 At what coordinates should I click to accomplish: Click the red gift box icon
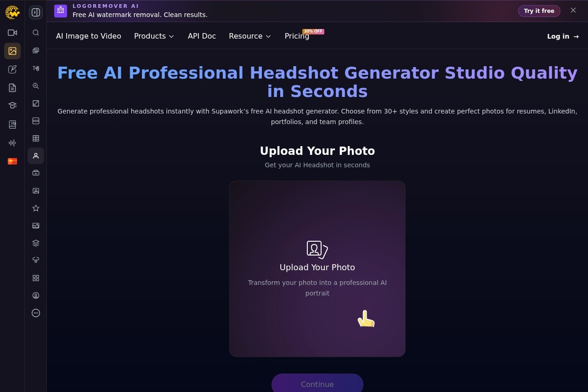12,161
